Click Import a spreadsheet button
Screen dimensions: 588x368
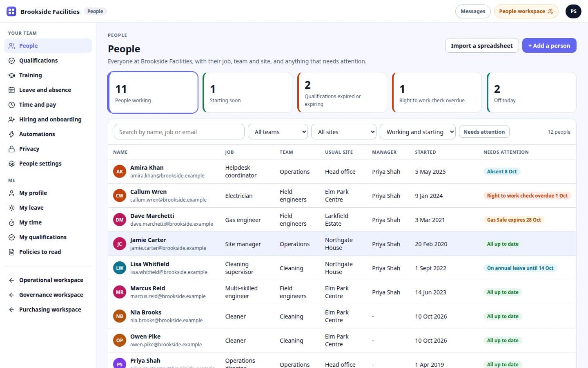[482, 45]
